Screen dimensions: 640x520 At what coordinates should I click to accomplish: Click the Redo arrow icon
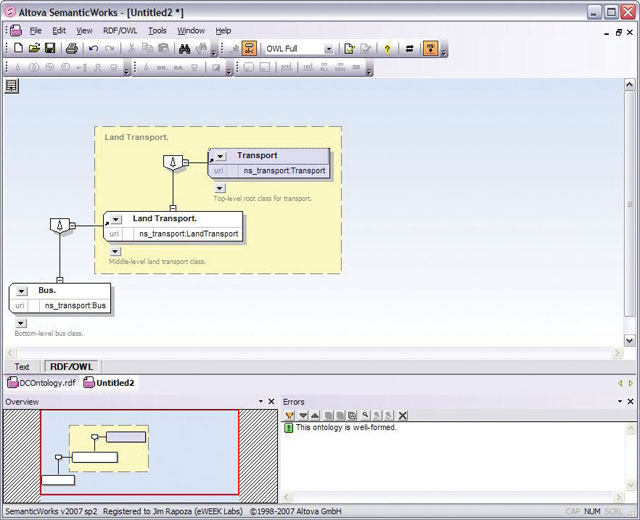pos(109,49)
